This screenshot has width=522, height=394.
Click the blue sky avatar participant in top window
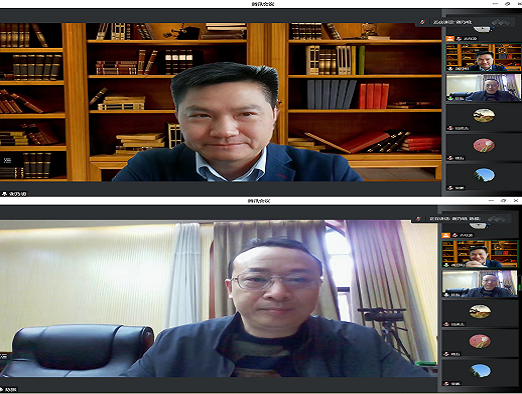484,175
